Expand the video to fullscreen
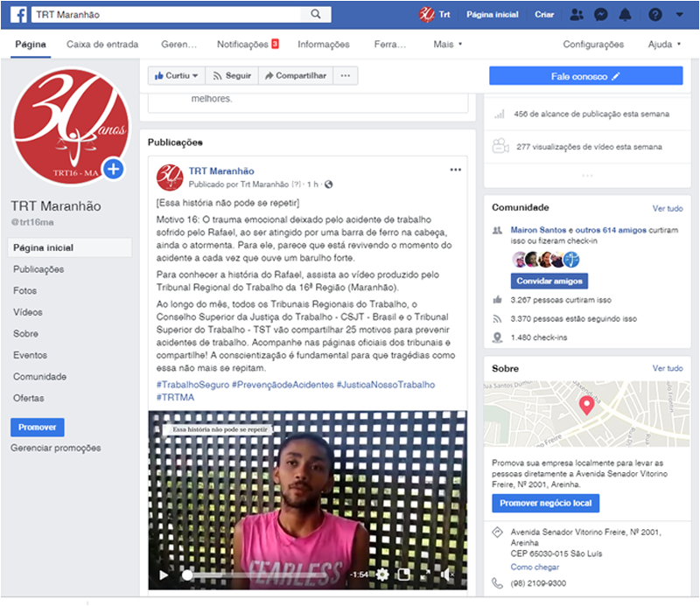The image size is (700, 606). [425, 575]
